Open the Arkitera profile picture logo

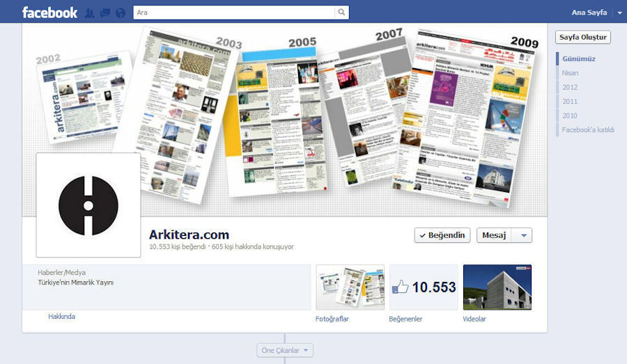(x=88, y=205)
